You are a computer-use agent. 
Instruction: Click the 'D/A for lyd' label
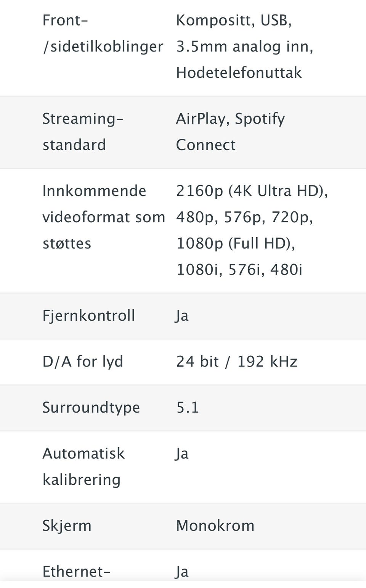83,361
